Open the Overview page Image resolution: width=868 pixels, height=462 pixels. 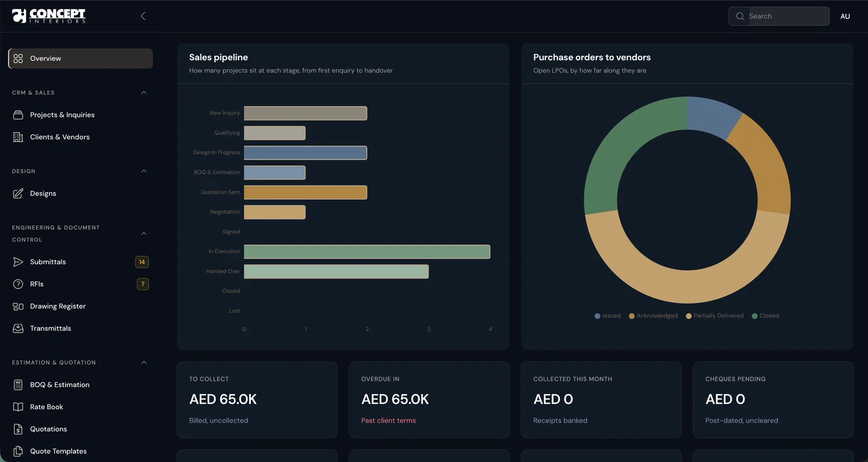(x=80, y=59)
